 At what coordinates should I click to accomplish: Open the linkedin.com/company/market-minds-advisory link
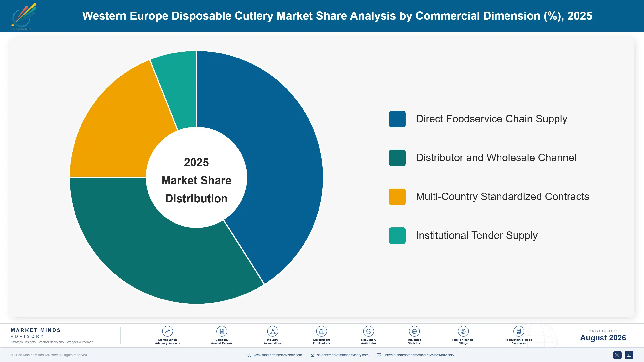coord(418,355)
